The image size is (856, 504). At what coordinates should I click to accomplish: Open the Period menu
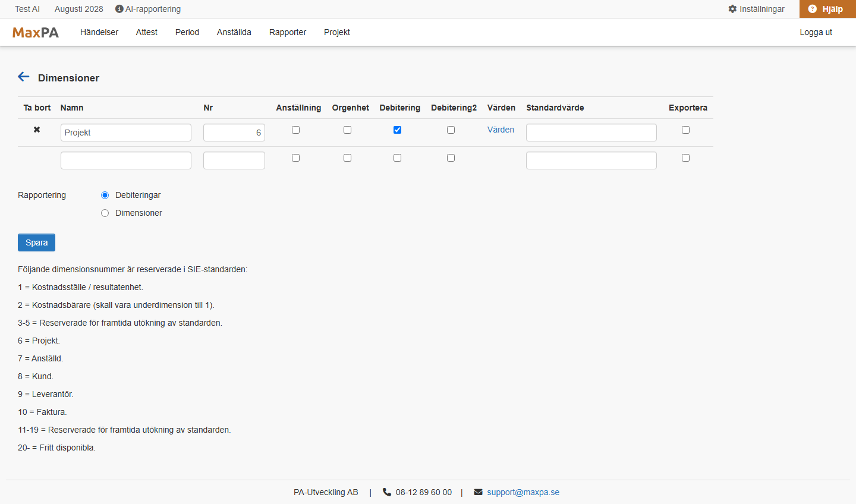(187, 32)
